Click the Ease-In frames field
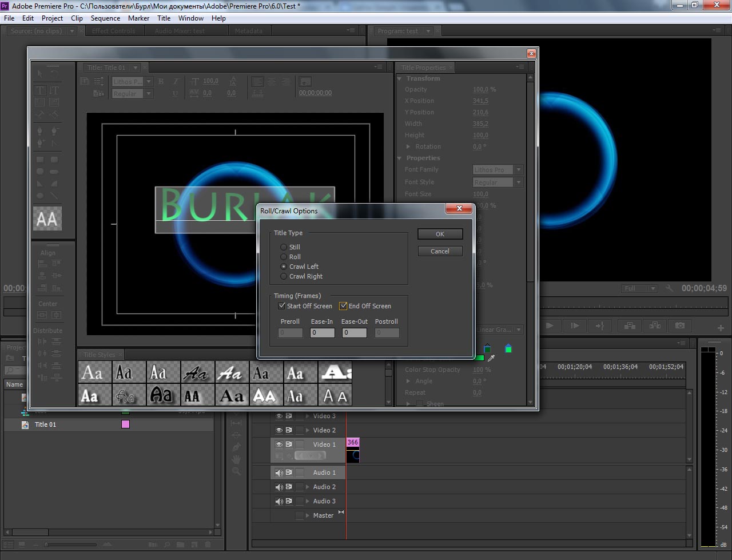 (x=322, y=332)
